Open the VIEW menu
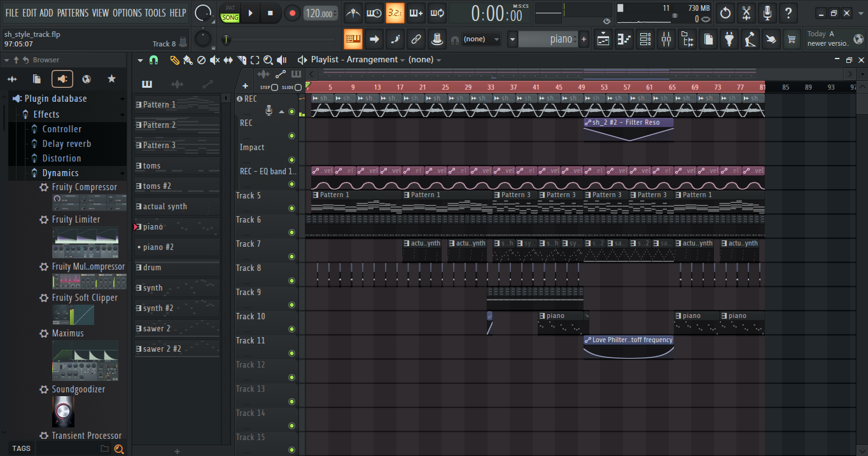The width and height of the screenshot is (868, 456). click(x=101, y=13)
